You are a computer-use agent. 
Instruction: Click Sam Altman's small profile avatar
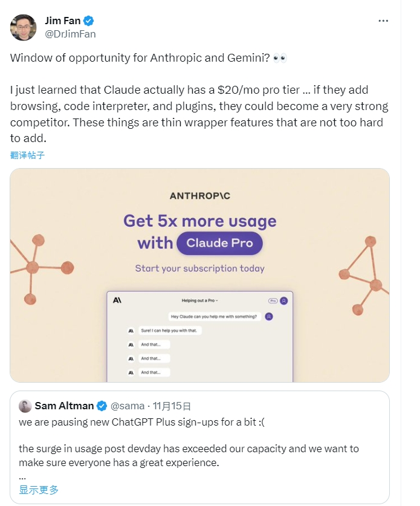coord(25,406)
